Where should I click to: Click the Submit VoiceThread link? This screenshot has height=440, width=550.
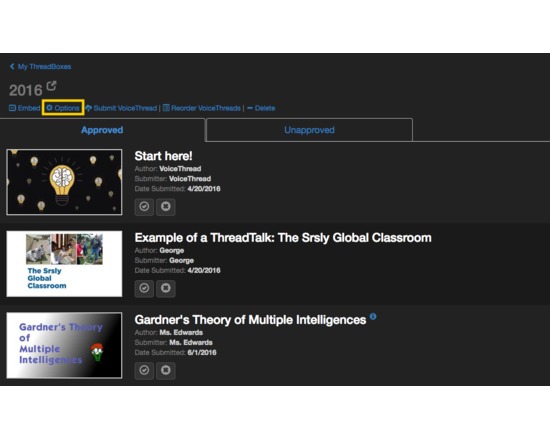tap(121, 108)
